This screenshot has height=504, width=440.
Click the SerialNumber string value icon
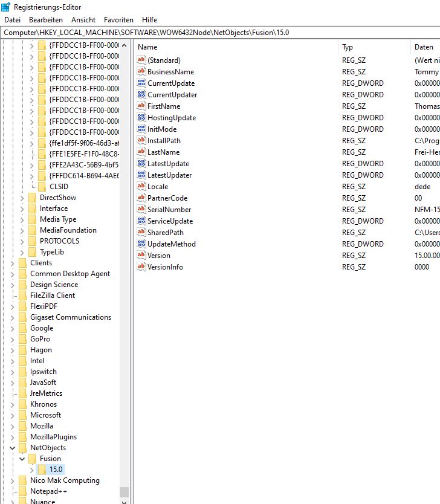141,210
